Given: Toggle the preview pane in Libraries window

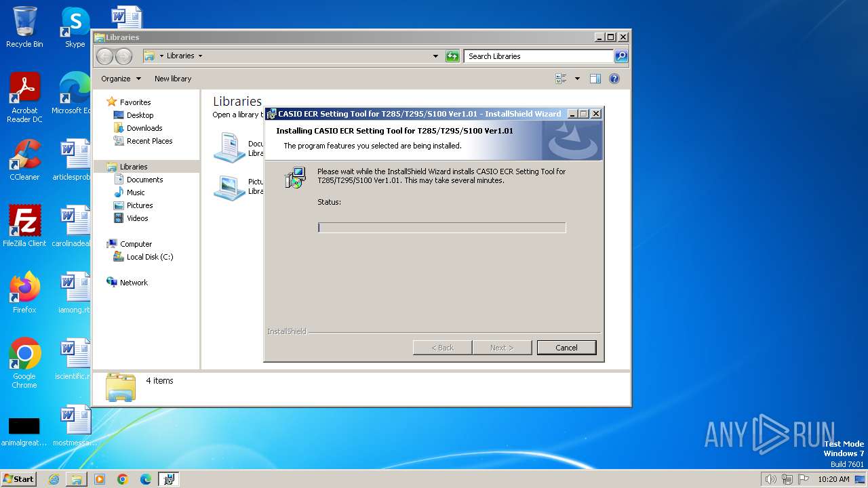Looking at the screenshot, I should click(595, 79).
